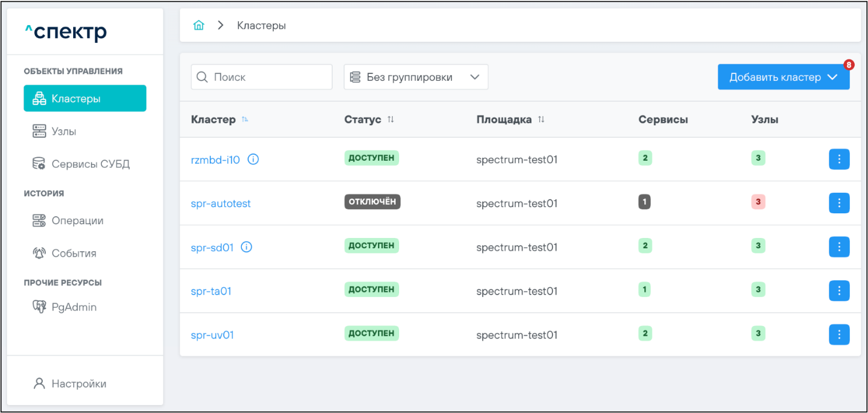Open Настройки at the sidebar bottom
This screenshot has height=413, width=868.
click(78, 384)
